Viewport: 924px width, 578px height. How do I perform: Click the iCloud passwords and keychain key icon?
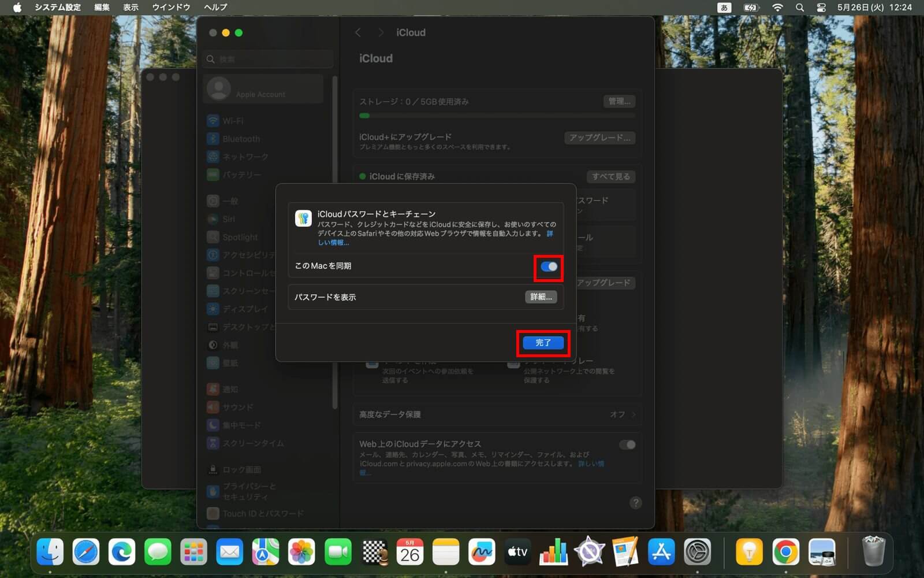tap(303, 218)
